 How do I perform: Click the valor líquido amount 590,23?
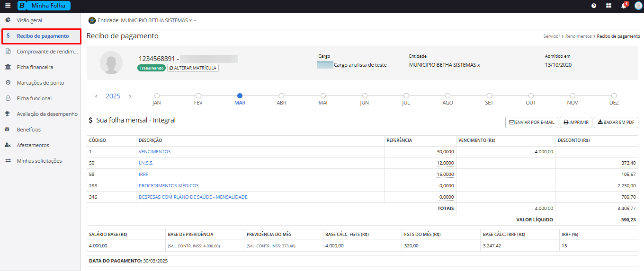[x=628, y=220]
